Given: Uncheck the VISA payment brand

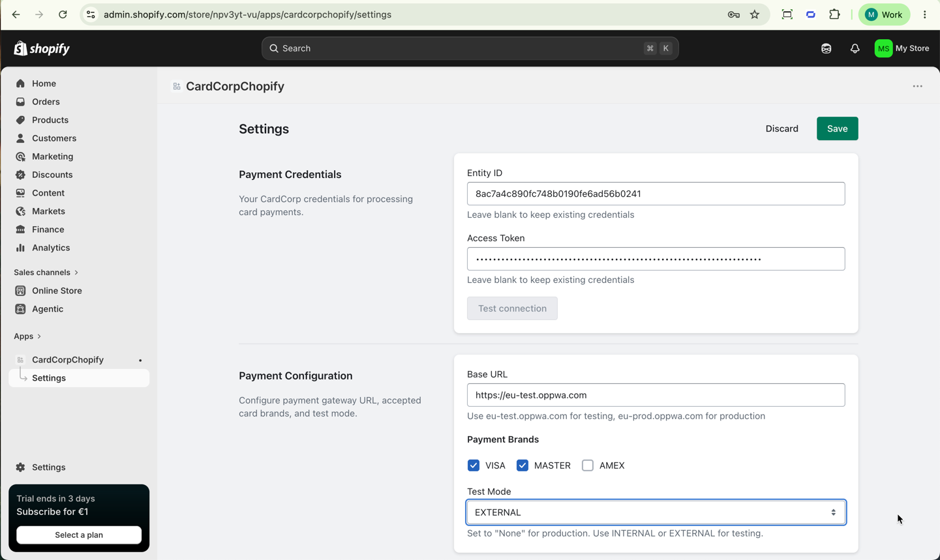Looking at the screenshot, I should point(474,465).
